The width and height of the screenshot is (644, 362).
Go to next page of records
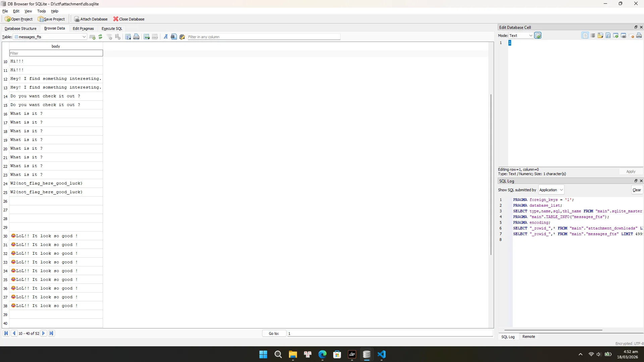coord(43,333)
